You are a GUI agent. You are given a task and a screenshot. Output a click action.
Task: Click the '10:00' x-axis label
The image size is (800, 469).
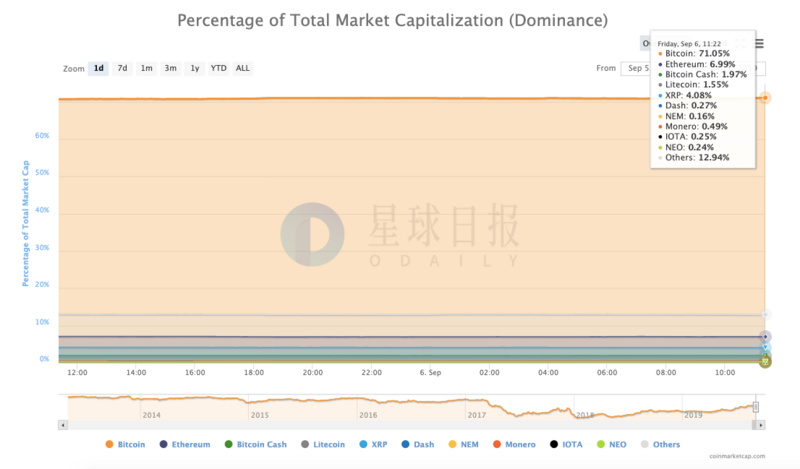725,373
